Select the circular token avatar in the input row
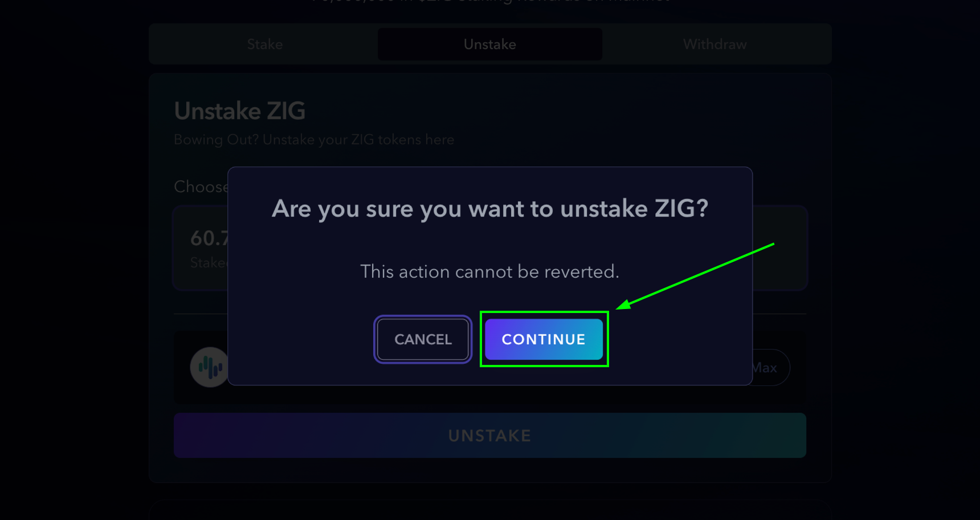Viewport: 980px width, 520px height. (209, 367)
